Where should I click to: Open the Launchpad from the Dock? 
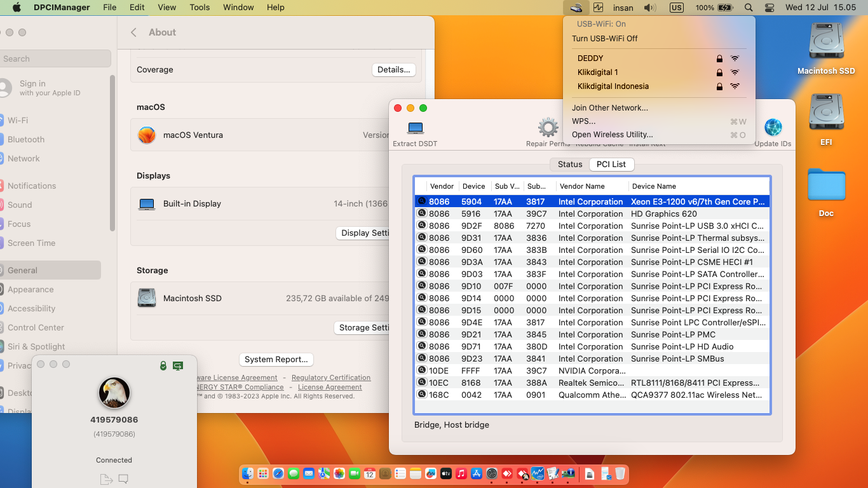coord(262,473)
